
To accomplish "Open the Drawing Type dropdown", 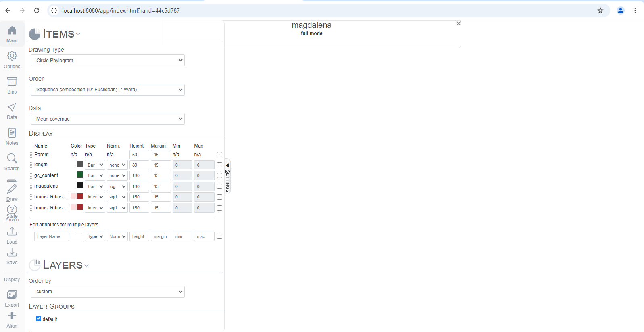I will click(107, 61).
